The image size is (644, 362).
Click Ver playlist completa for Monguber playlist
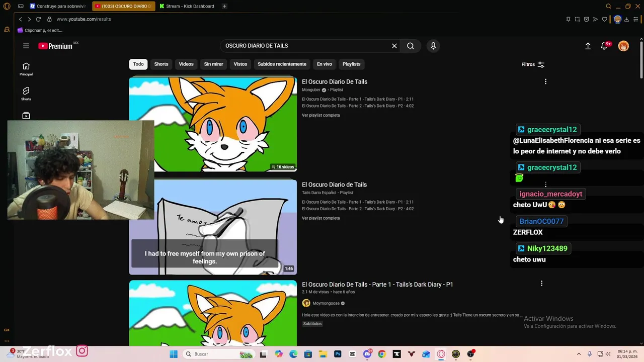tap(321, 115)
